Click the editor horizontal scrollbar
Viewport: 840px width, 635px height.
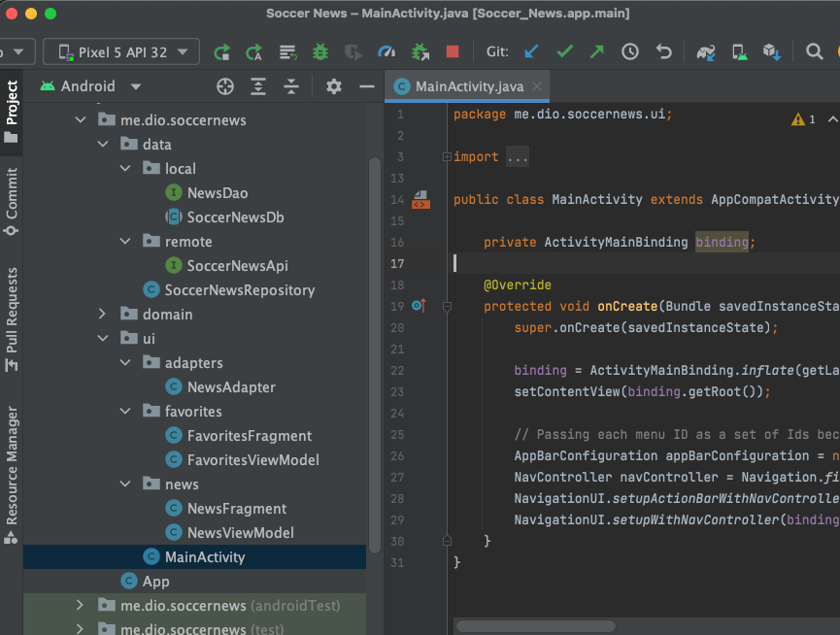point(536,626)
